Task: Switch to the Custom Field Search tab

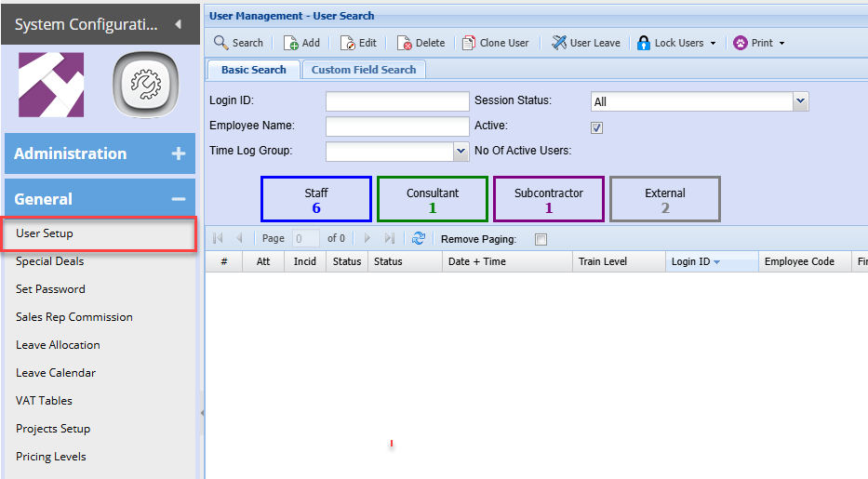Action: click(x=364, y=70)
